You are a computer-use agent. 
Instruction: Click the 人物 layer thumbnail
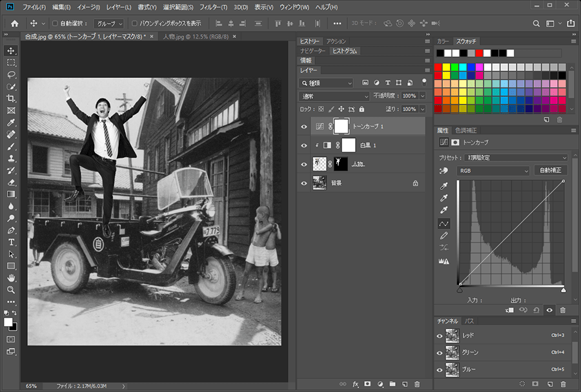coord(319,165)
